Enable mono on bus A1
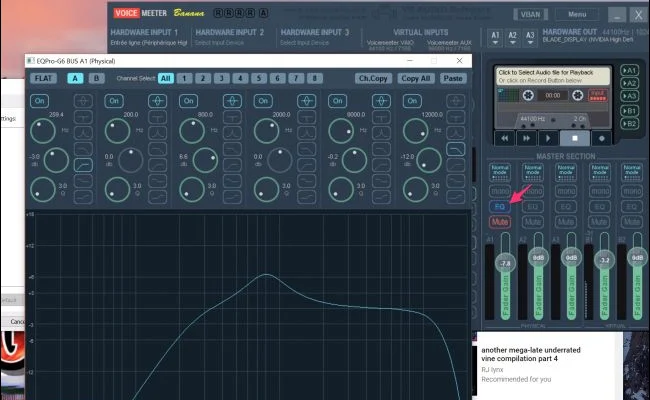650x400 pixels. coord(500,191)
